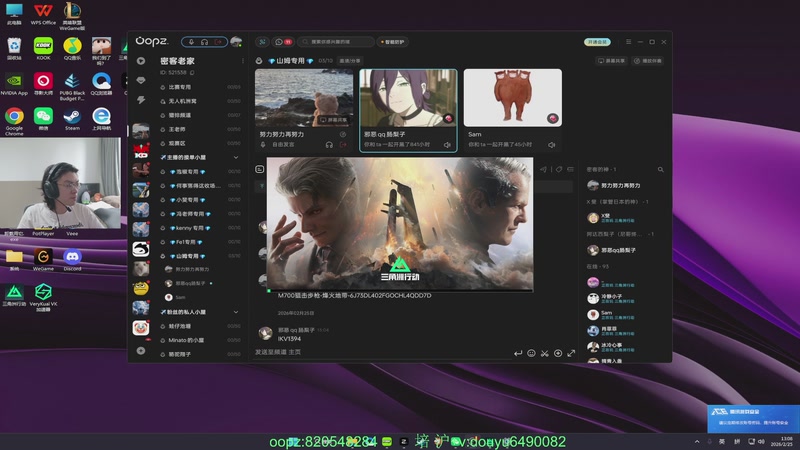Viewport: 800px width, 450px height.
Task: Collapse the 粉丝的私人小屋 channel group
Action: pyautogui.click(x=236, y=312)
